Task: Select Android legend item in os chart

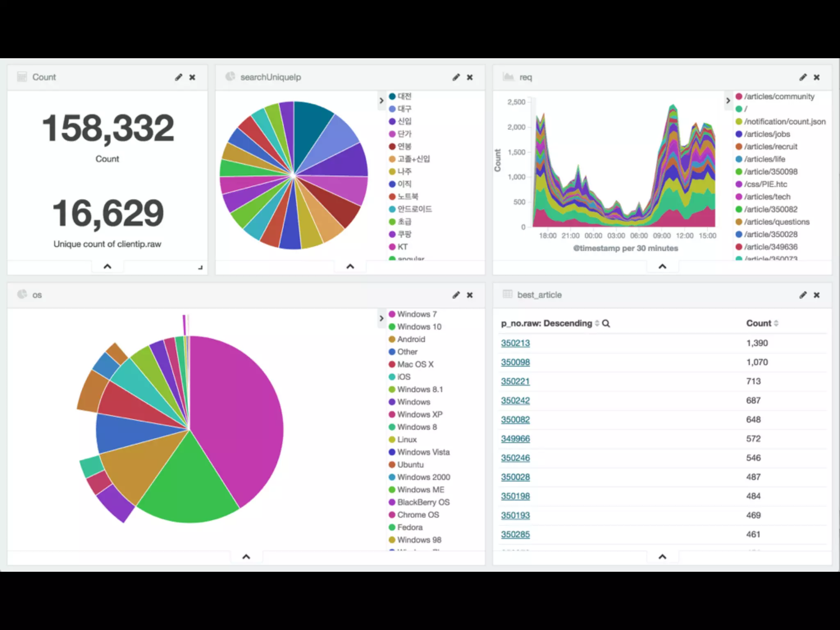Action: click(411, 339)
